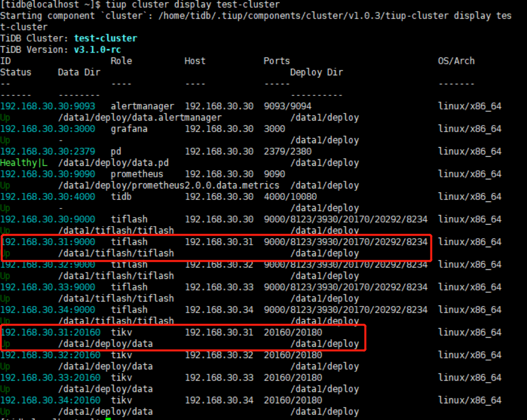
Task: Select ID 192.168.30.33:20160
Action: point(50,378)
